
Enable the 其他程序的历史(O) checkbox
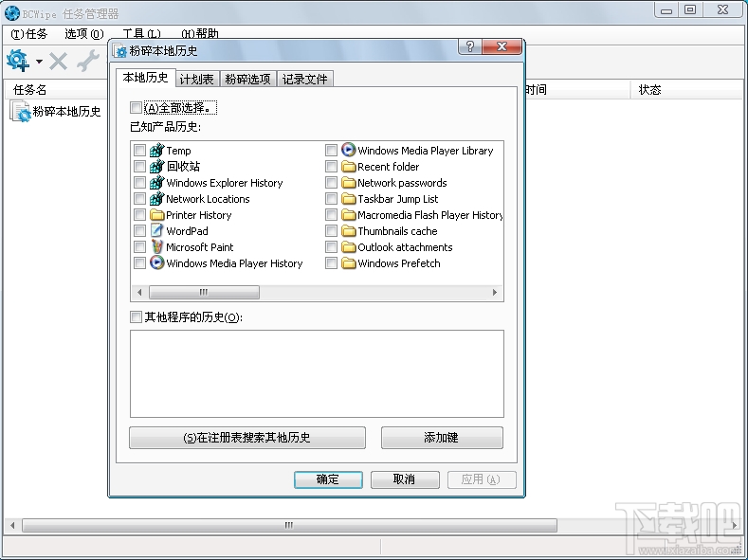point(136,316)
